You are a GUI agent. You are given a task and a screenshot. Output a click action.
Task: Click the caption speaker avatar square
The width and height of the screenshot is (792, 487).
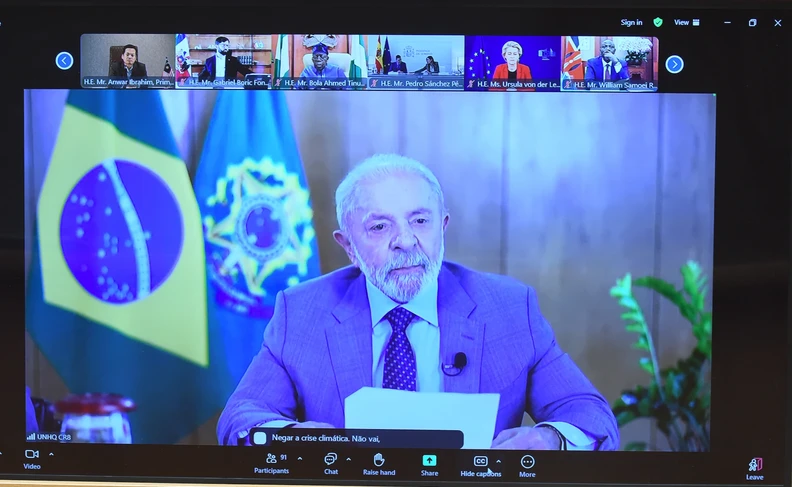260,438
